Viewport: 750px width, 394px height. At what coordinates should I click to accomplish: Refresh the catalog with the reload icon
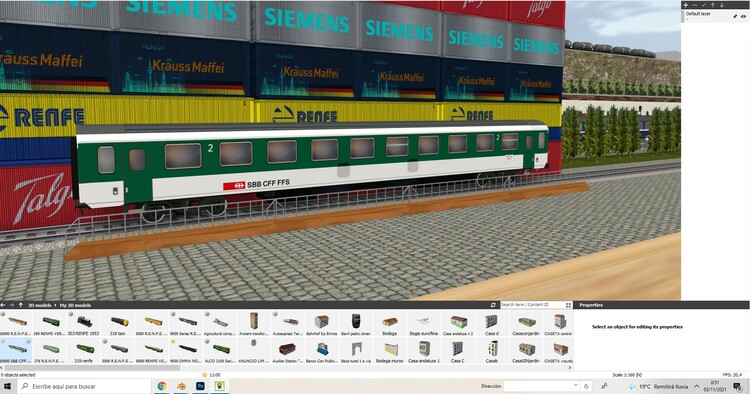point(493,305)
